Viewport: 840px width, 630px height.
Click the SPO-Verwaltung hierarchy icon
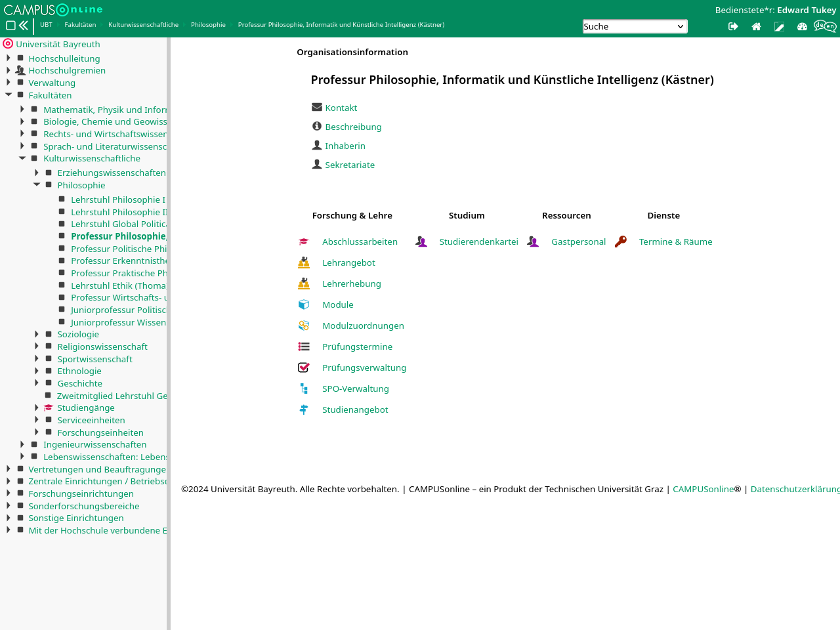304,388
